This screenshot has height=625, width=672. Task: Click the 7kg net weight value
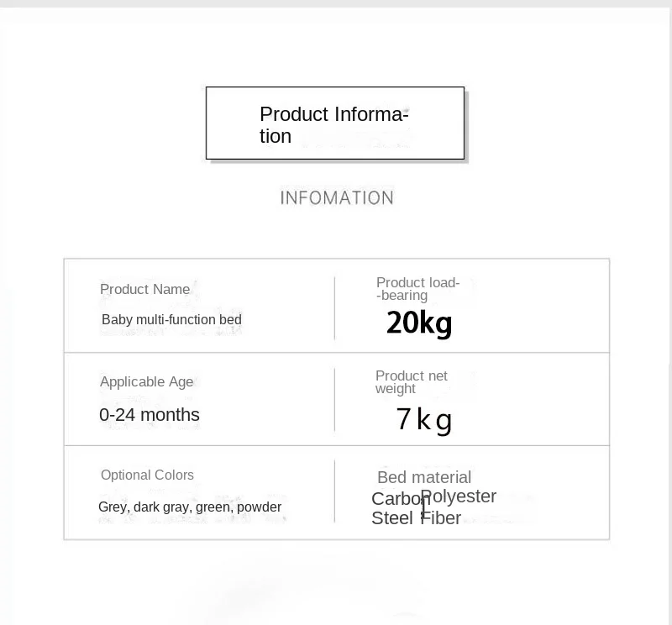[x=424, y=420]
